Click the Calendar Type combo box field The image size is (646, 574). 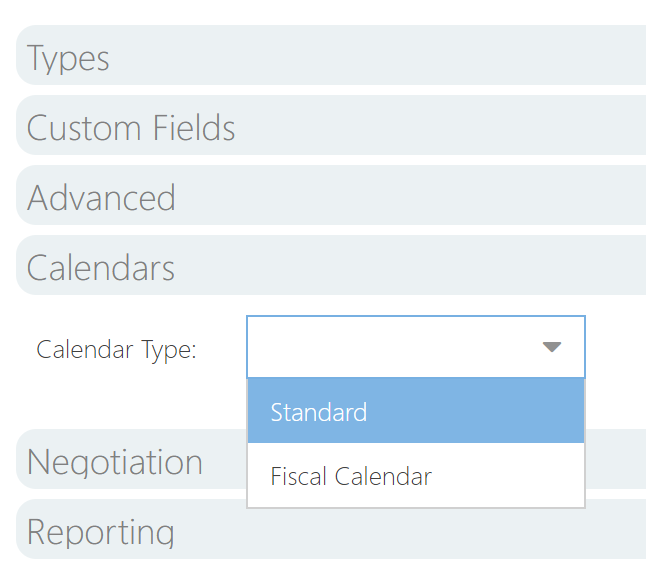[x=390, y=347]
